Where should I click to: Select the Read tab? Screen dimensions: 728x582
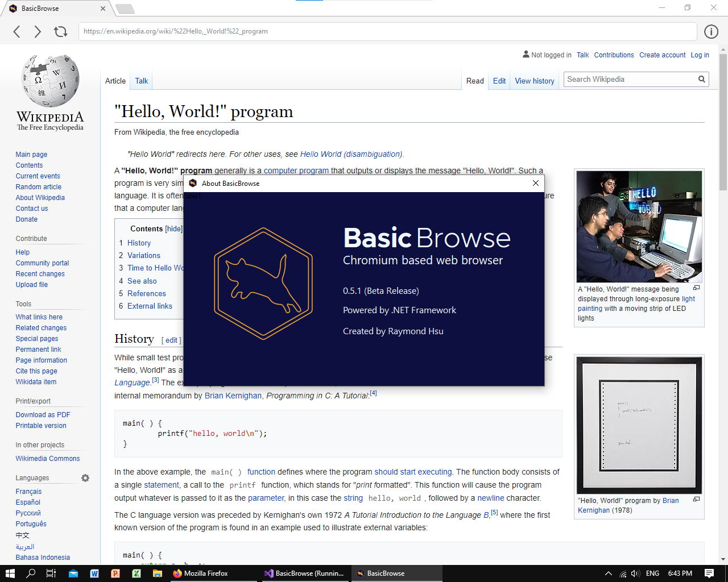pyautogui.click(x=475, y=81)
